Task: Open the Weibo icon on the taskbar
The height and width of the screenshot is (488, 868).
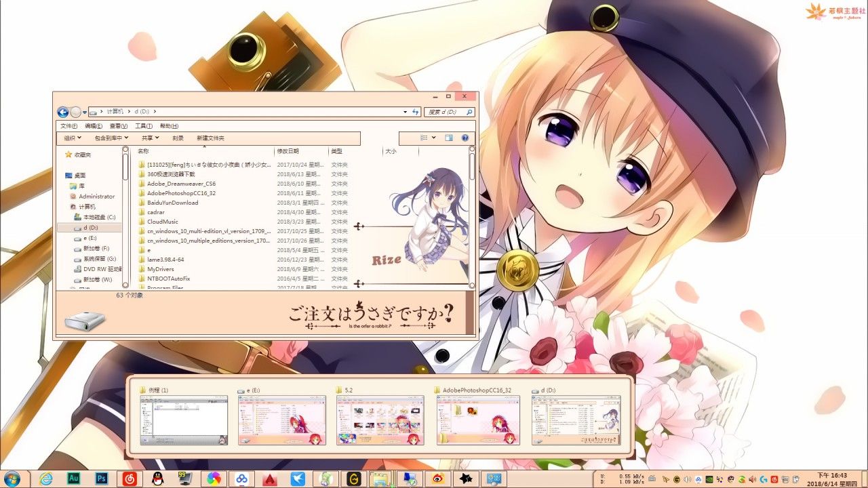Action: [437, 479]
